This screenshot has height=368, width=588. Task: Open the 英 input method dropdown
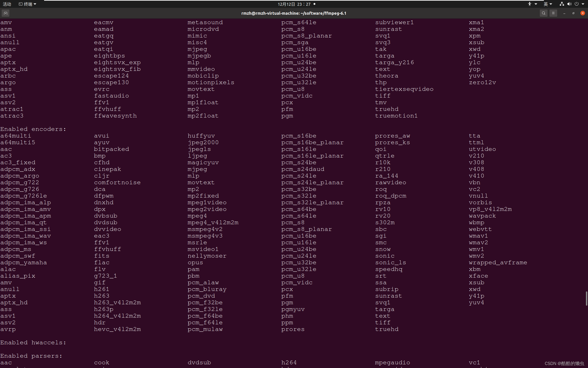(548, 4)
